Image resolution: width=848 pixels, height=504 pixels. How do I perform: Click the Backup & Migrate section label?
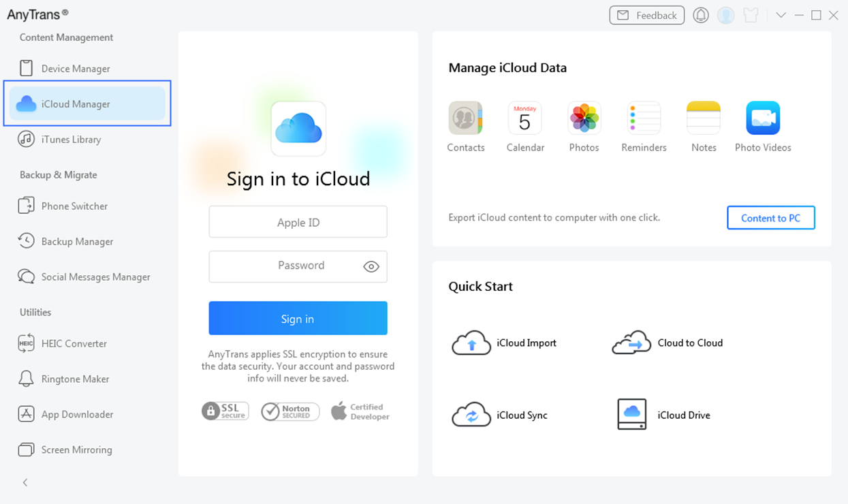pos(58,175)
